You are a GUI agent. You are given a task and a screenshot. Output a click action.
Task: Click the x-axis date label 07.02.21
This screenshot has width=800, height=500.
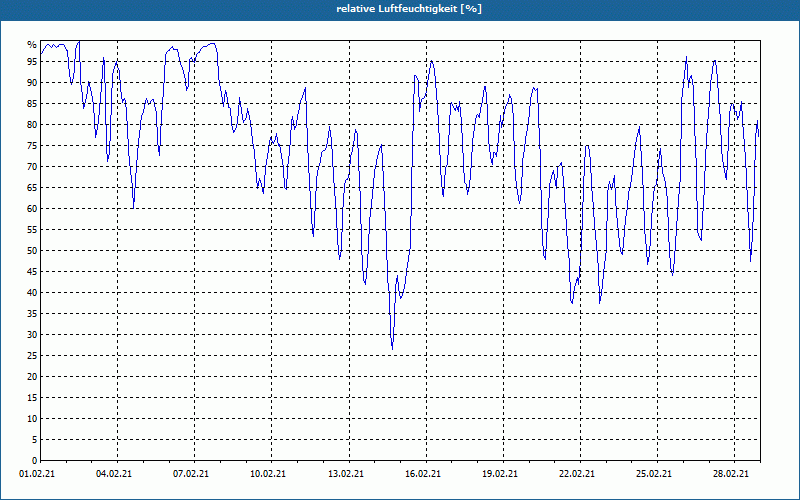191,474
